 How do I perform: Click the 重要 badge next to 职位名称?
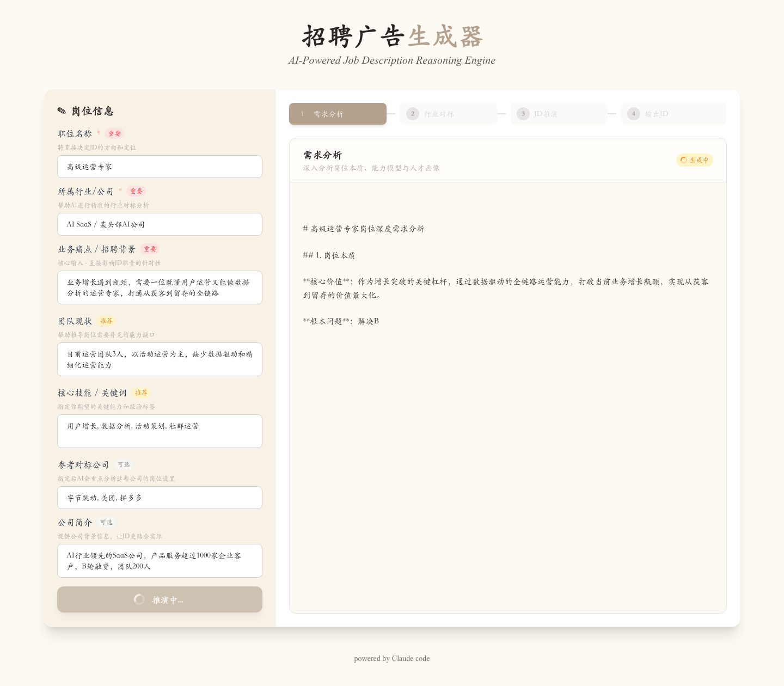(x=114, y=133)
